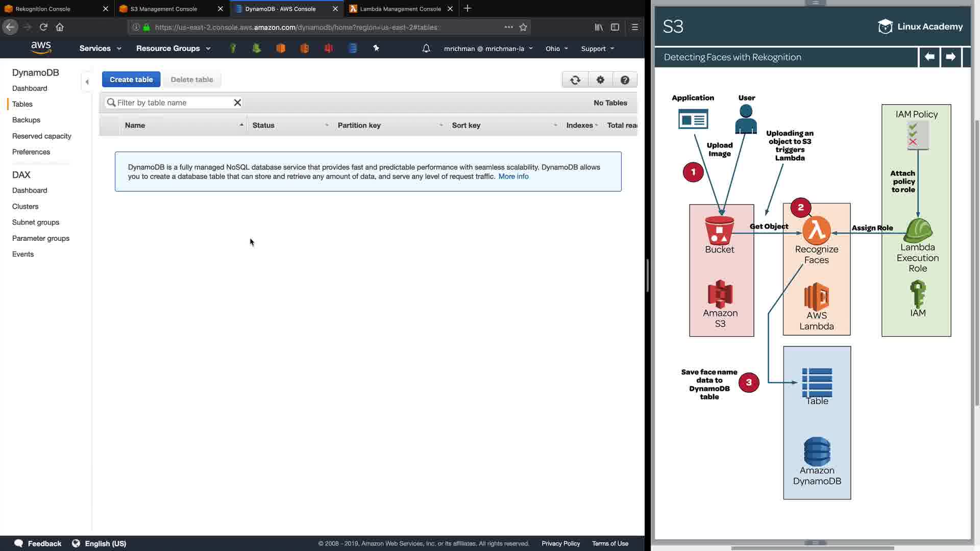Click the help question mark icon
Viewport: 980px width, 551px height.
coord(625,80)
